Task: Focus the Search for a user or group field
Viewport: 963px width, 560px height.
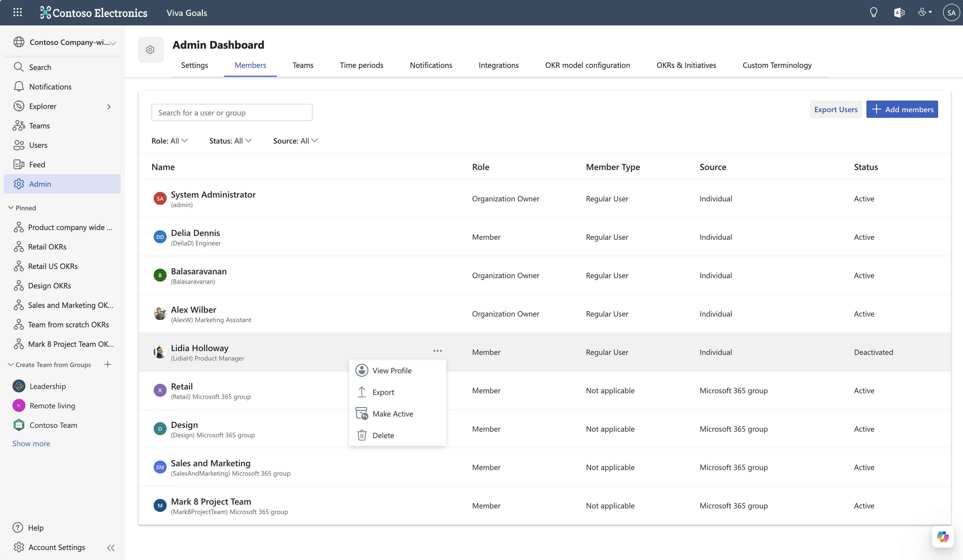Action: 232,113
